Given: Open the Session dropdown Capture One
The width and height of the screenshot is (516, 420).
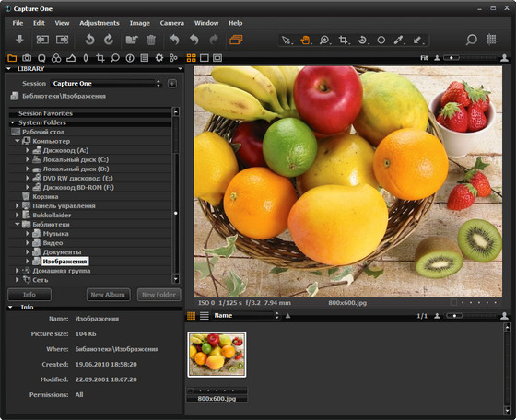Looking at the screenshot, I should 107,84.
